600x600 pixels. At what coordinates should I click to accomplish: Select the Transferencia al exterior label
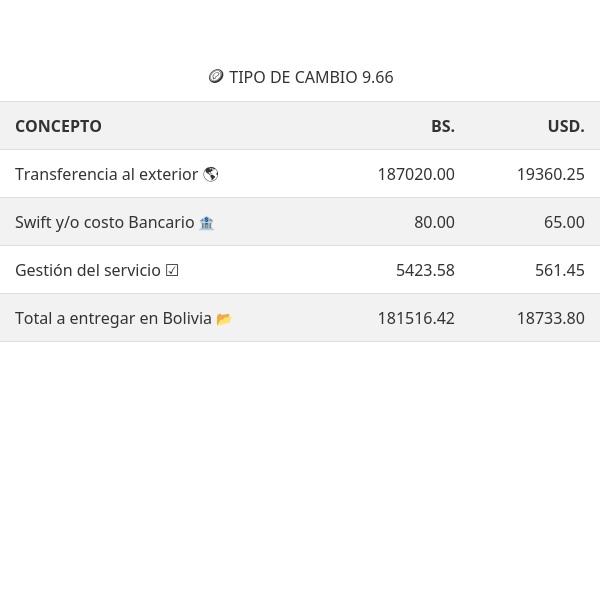(x=106, y=174)
